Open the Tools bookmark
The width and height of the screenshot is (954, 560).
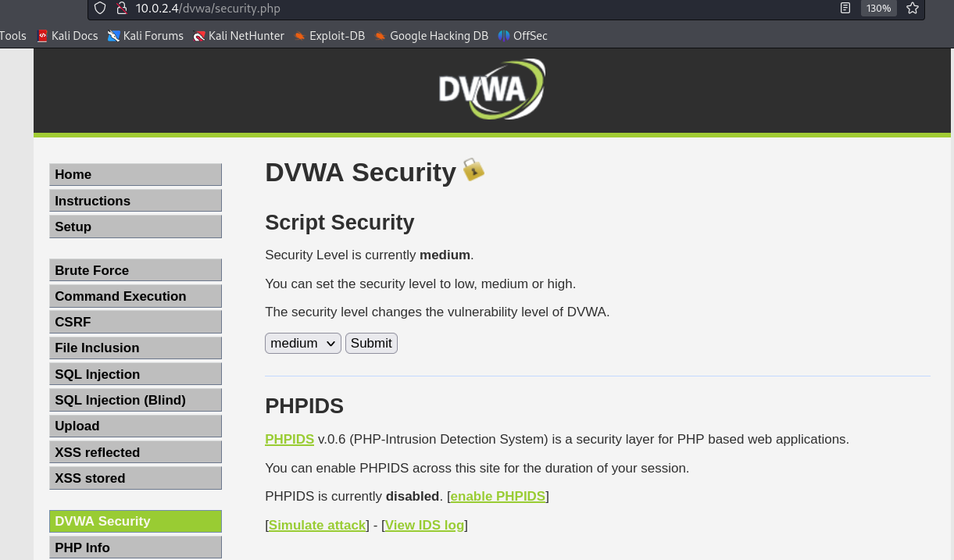pyautogui.click(x=13, y=36)
